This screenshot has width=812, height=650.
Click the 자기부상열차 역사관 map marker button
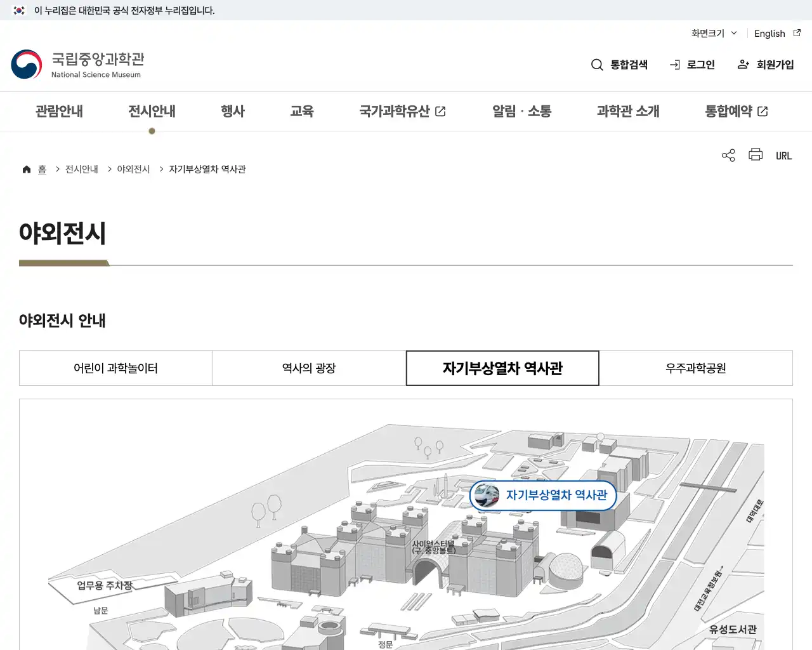point(542,496)
